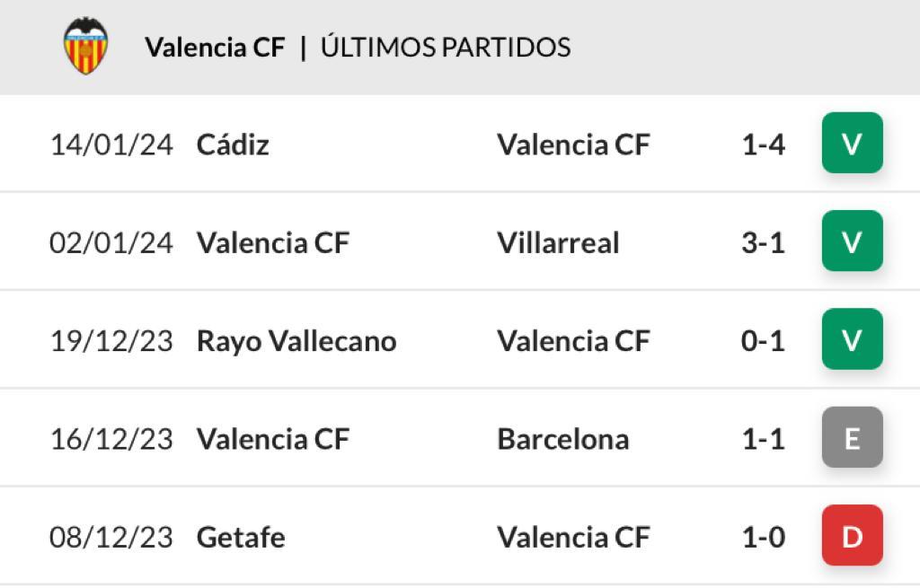Select the ÚLTIMOS PARTIDOS heading
The height and width of the screenshot is (588, 920).
[x=446, y=47]
